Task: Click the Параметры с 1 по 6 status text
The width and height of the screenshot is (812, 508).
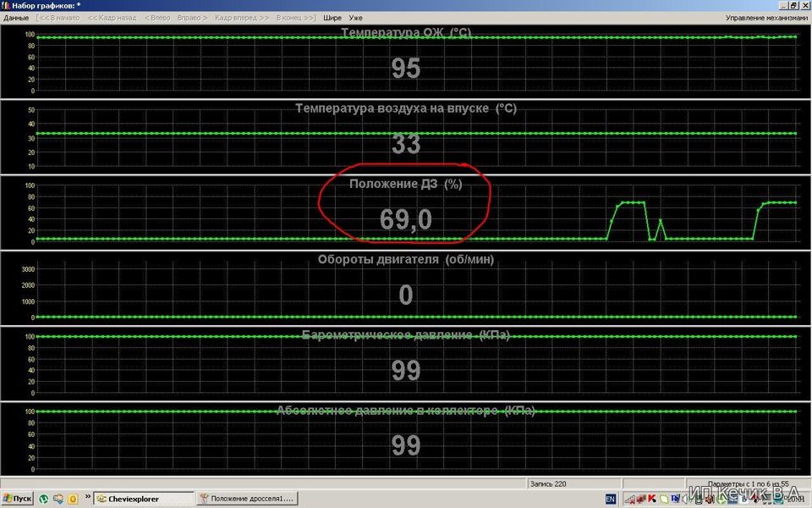Action: point(748,484)
